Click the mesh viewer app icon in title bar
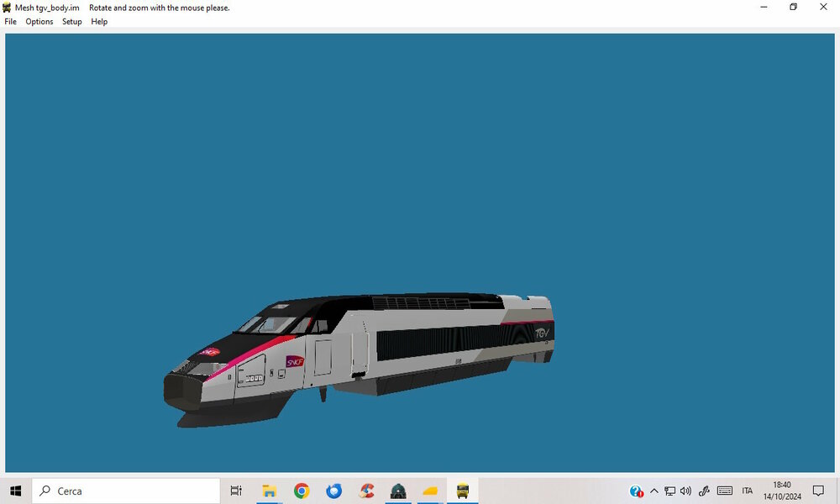The image size is (840, 504). point(7,8)
